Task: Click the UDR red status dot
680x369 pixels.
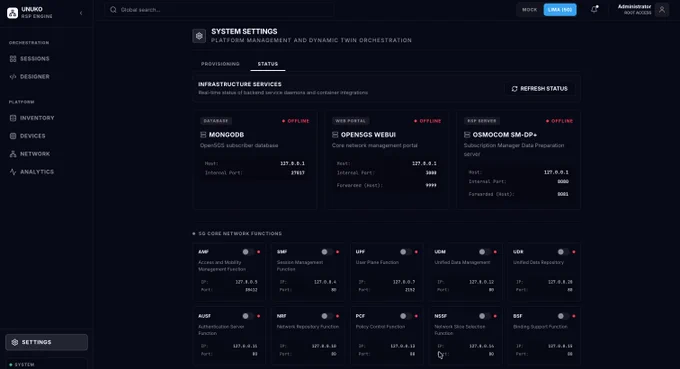Action: pyautogui.click(x=574, y=252)
